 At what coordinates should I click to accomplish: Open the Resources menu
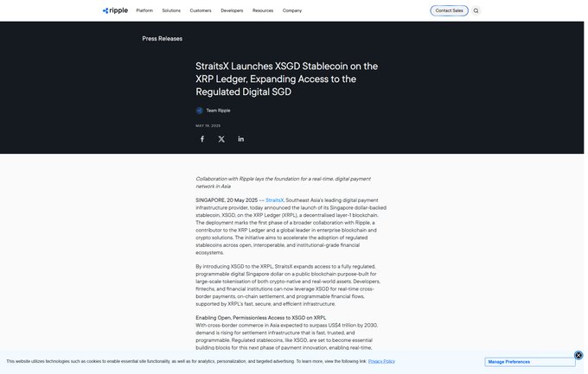(x=263, y=10)
